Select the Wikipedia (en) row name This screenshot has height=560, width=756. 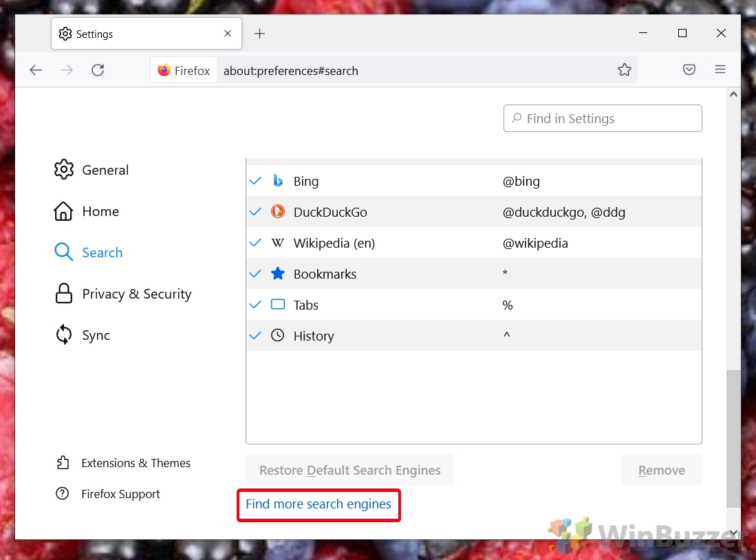(334, 243)
